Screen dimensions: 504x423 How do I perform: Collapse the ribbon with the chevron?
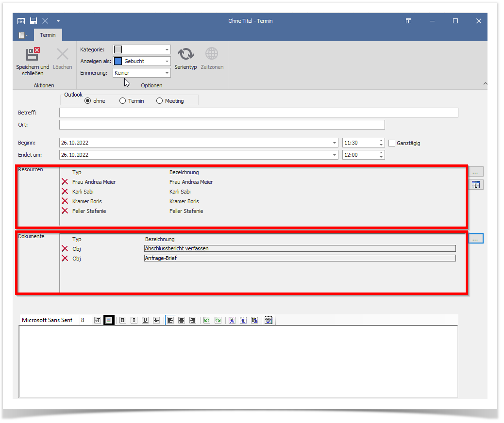pyautogui.click(x=485, y=84)
